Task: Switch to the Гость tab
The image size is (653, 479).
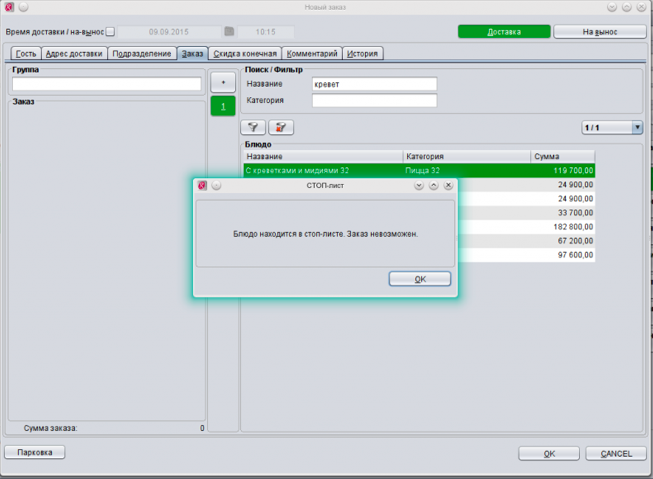Action: (26, 54)
